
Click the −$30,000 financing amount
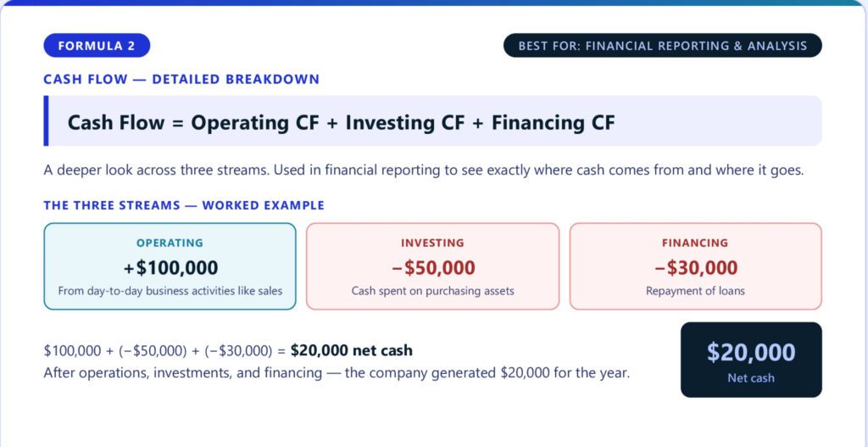[695, 268]
